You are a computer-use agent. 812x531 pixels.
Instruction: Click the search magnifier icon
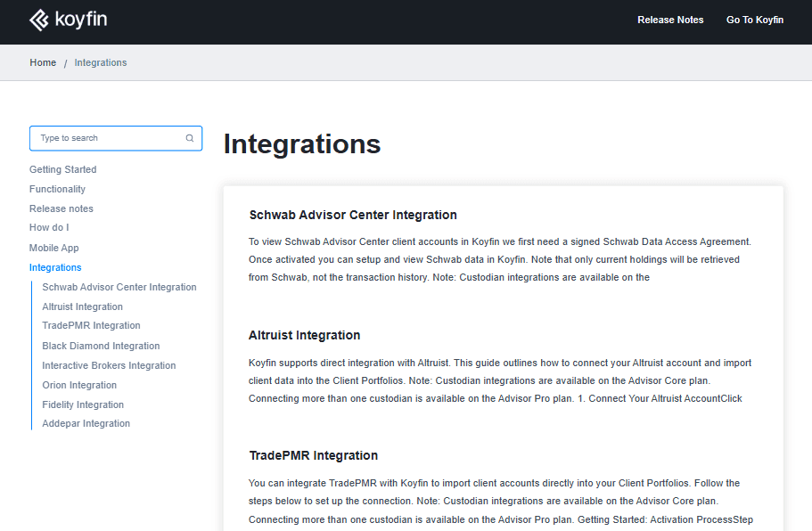click(190, 138)
